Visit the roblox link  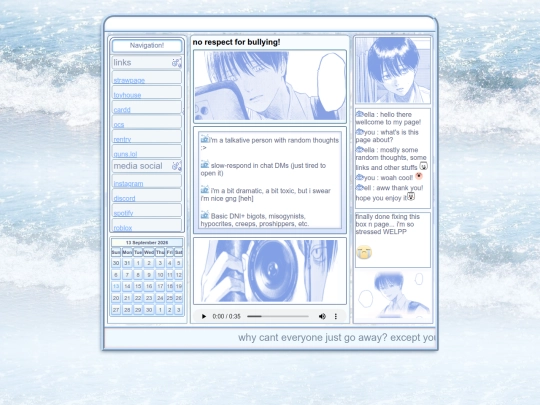click(x=123, y=228)
